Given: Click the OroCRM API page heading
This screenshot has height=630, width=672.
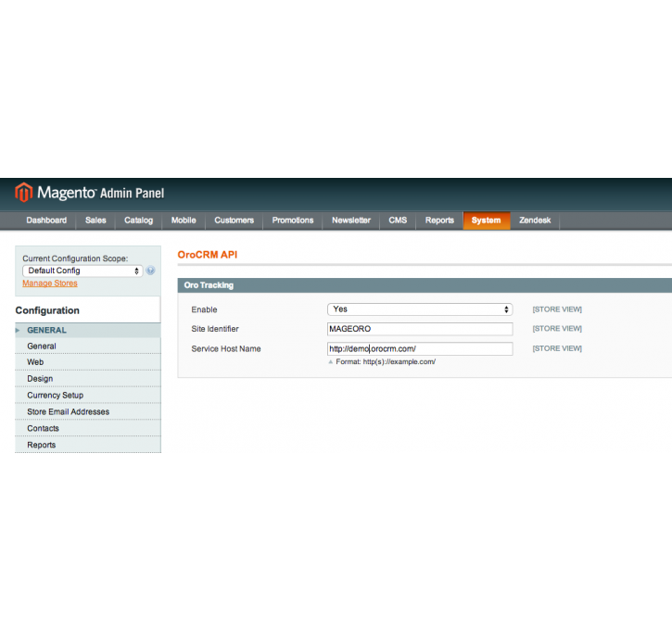Looking at the screenshot, I should (x=208, y=255).
